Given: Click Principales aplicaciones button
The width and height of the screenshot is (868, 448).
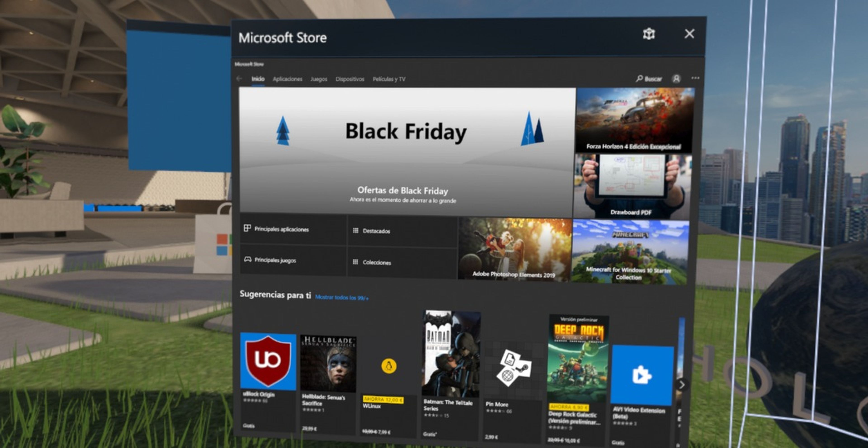Looking at the screenshot, I should pyautogui.click(x=293, y=229).
